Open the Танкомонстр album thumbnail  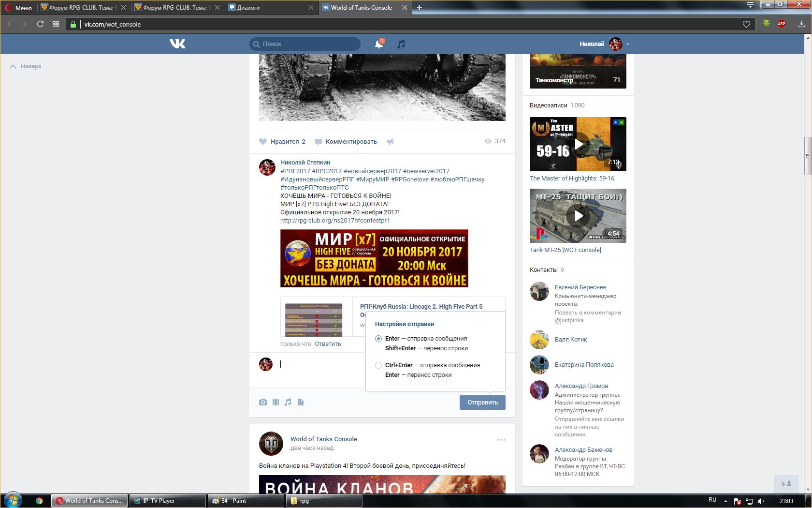click(x=578, y=72)
